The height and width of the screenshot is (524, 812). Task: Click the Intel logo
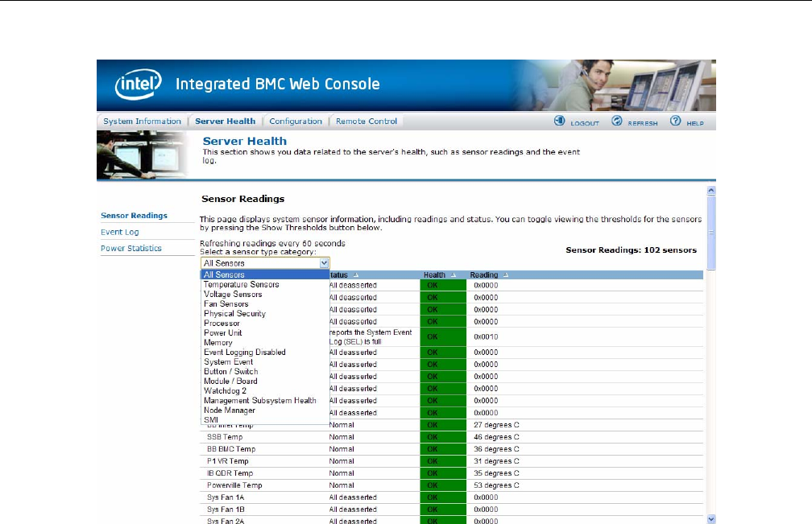point(139,85)
